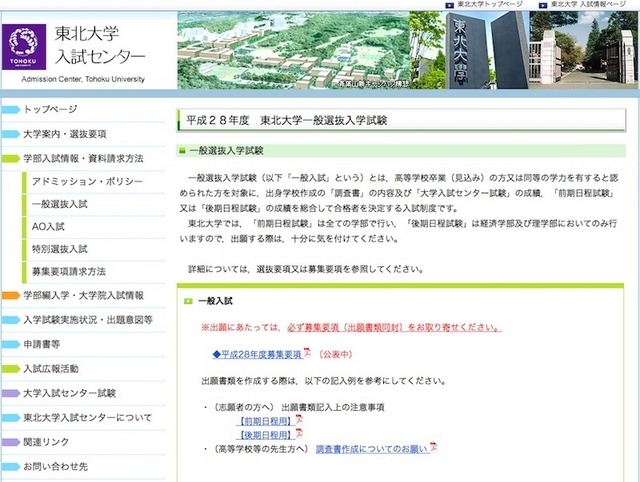640x482 pixels.
Task: Click the campus aerial illustration banner
Action: [293, 50]
